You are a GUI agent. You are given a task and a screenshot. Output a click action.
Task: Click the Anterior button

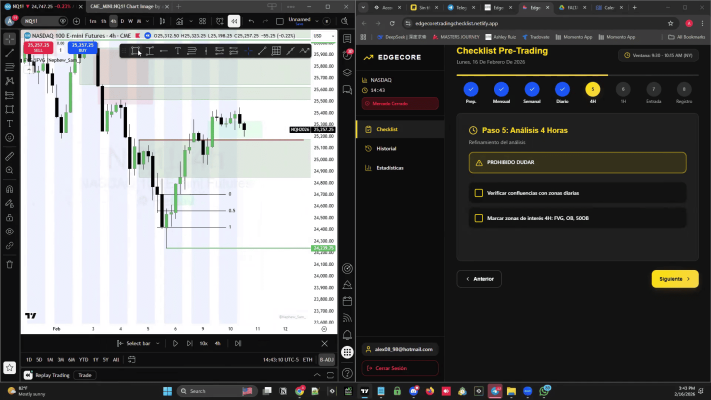click(479, 279)
